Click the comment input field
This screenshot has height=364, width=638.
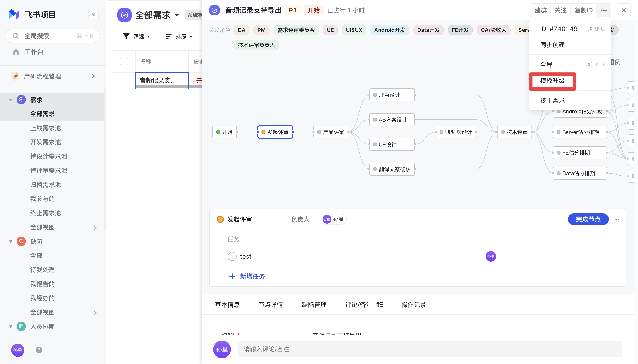pos(430,349)
